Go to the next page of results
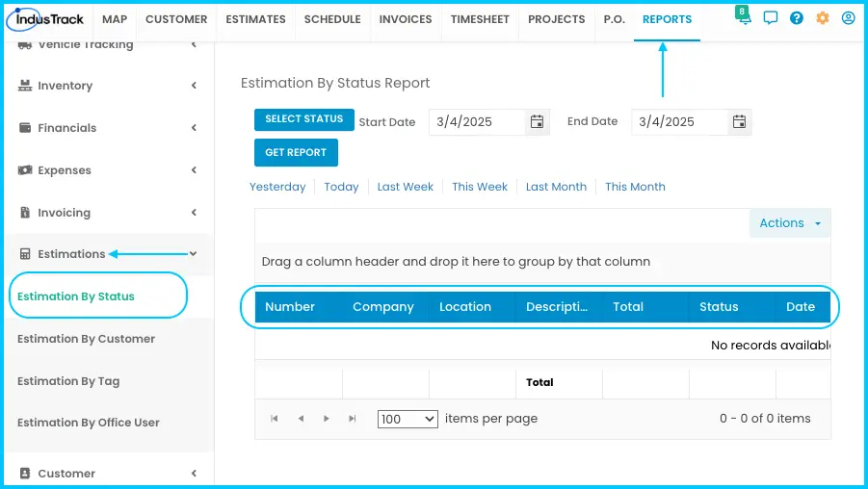This screenshot has width=868, height=489. [326, 419]
